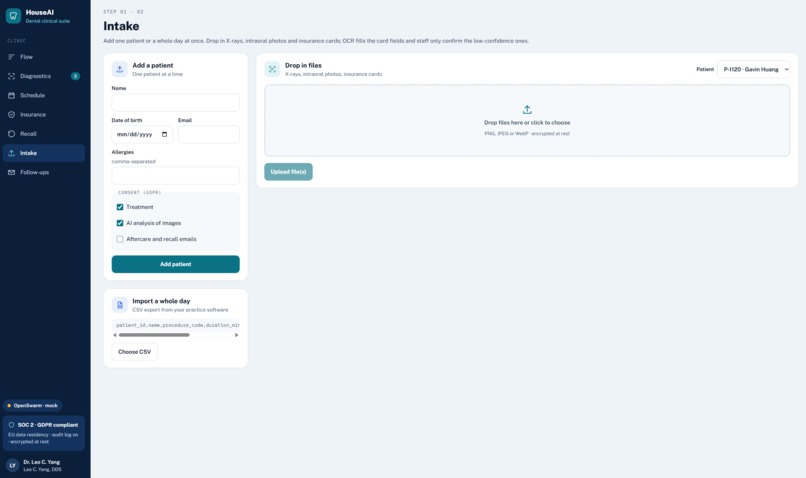806x478 pixels.
Task: Click the Schedule calendar icon
Action: [11, 96]
